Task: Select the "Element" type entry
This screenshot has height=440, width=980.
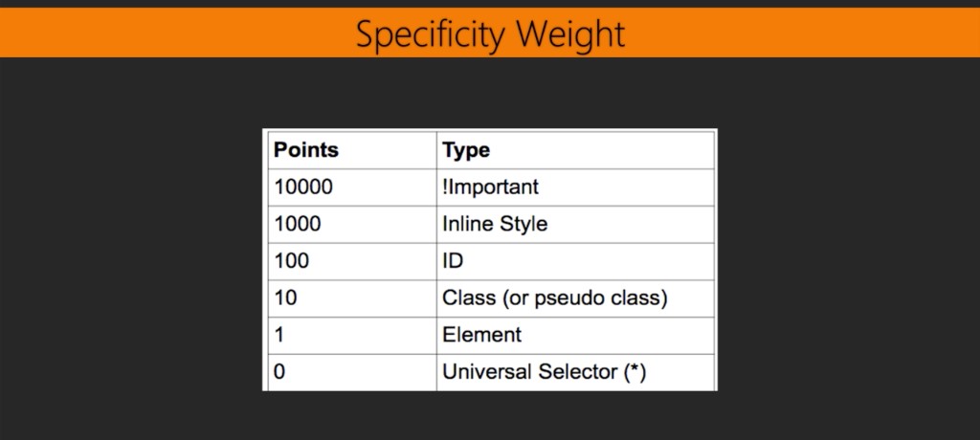Action: pyautogui.click(x=482, y=335)
